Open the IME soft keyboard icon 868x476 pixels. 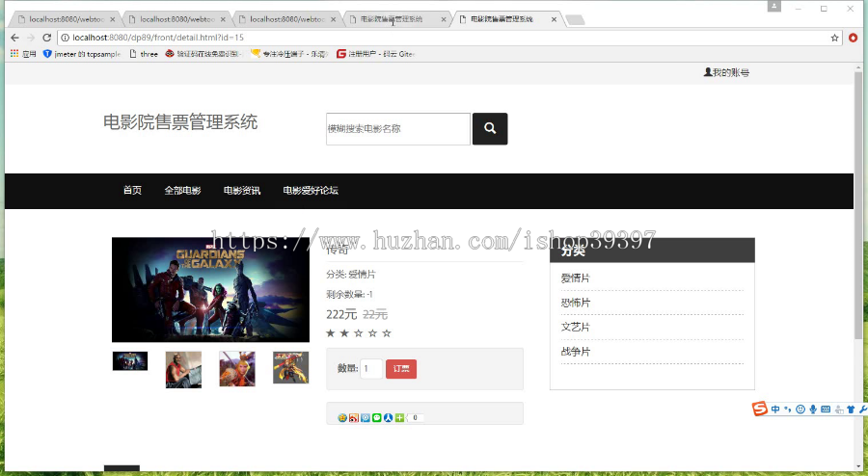tap(826, 410)
